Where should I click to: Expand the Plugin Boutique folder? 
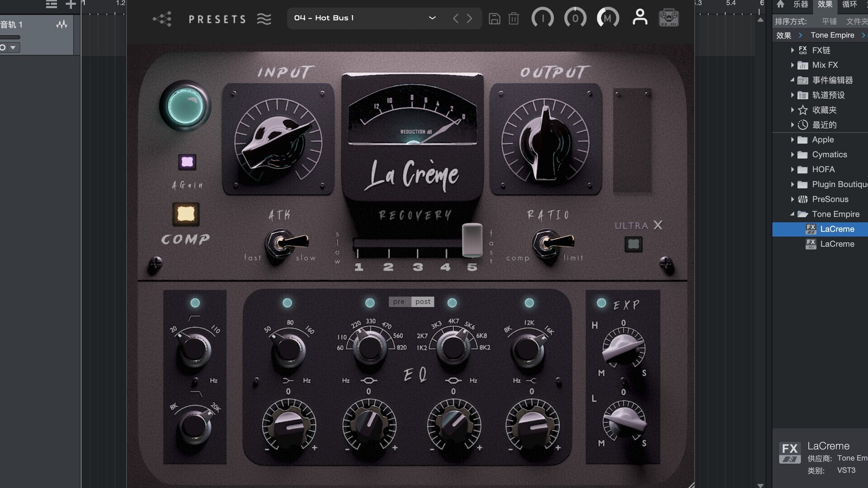tap(792, 184)
